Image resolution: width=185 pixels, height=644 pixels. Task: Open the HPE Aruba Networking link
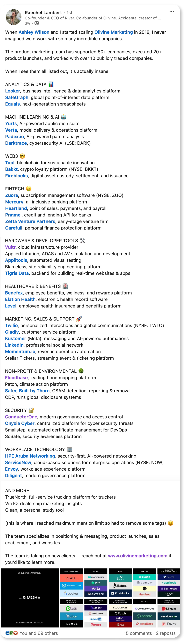pos(30,456)
